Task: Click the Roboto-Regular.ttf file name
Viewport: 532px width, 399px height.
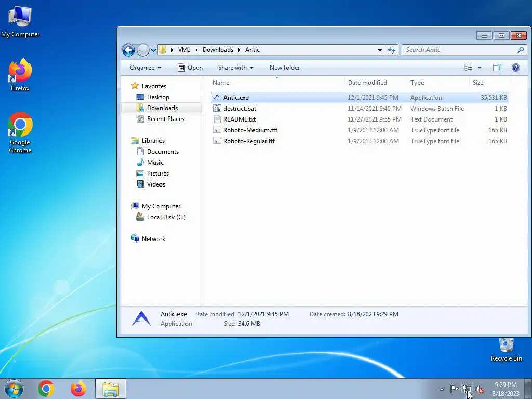Action: coord(249,141)
